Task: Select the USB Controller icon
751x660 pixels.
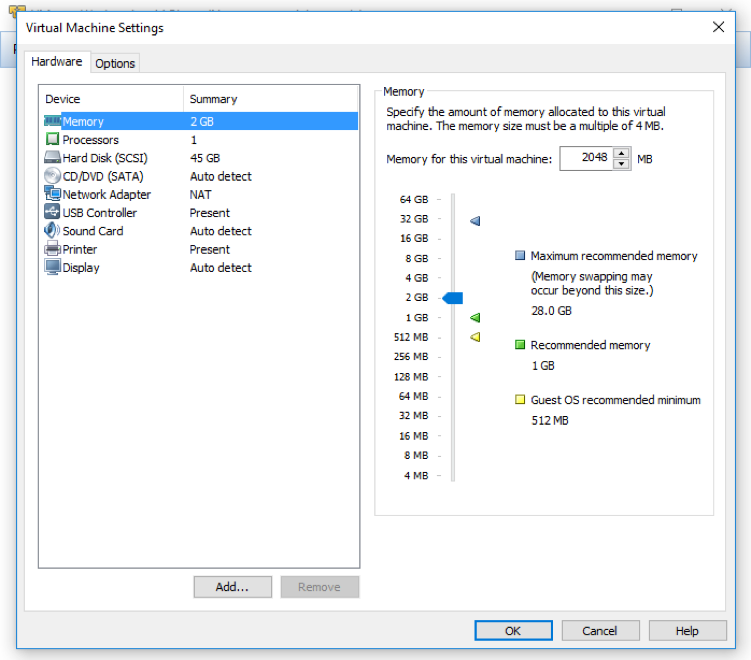Action: [x=53, y=213]
